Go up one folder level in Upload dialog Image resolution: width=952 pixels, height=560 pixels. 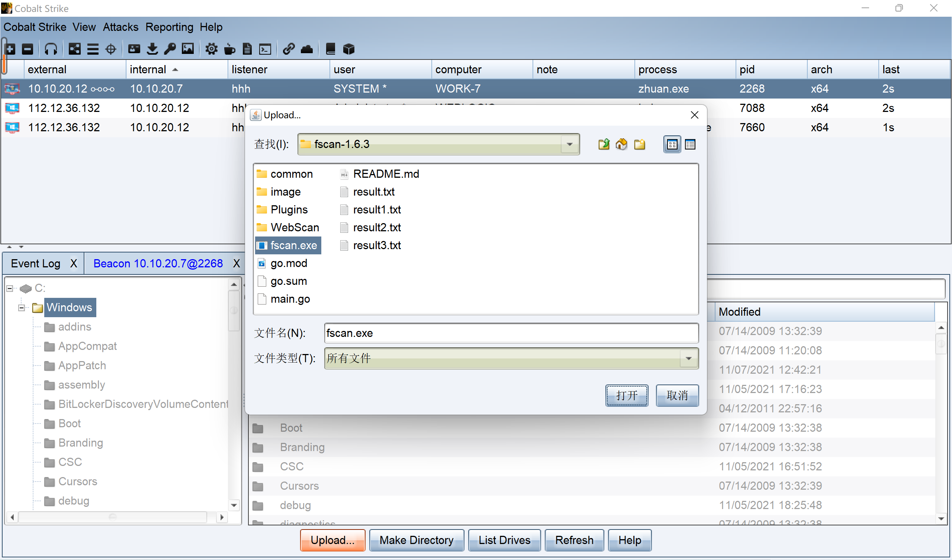click(x=604, y=144)
